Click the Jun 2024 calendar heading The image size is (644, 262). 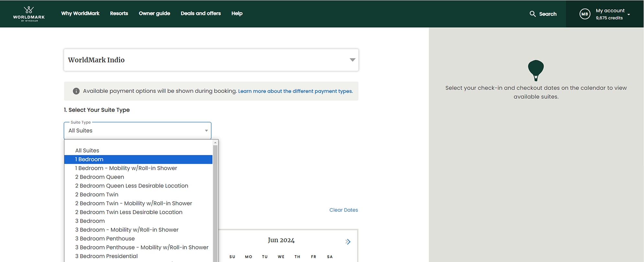point(281,240)
